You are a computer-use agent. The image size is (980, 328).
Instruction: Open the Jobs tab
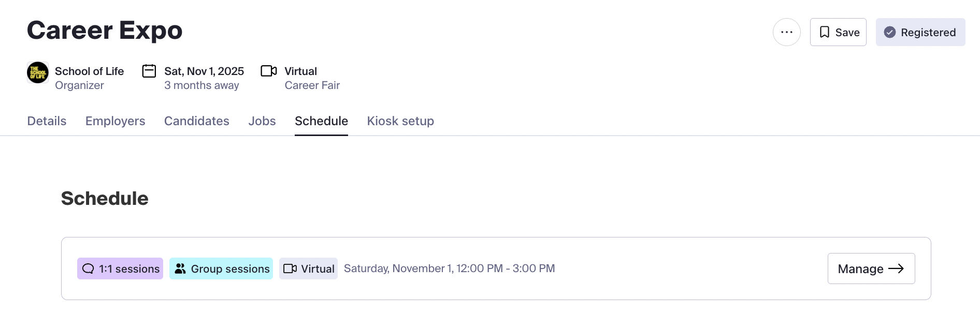[262, 121]
